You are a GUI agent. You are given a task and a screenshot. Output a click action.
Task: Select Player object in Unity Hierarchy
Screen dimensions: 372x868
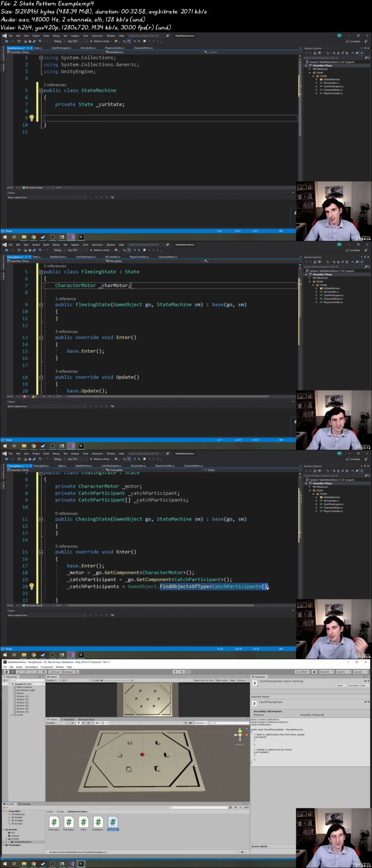tap(20, 693)
